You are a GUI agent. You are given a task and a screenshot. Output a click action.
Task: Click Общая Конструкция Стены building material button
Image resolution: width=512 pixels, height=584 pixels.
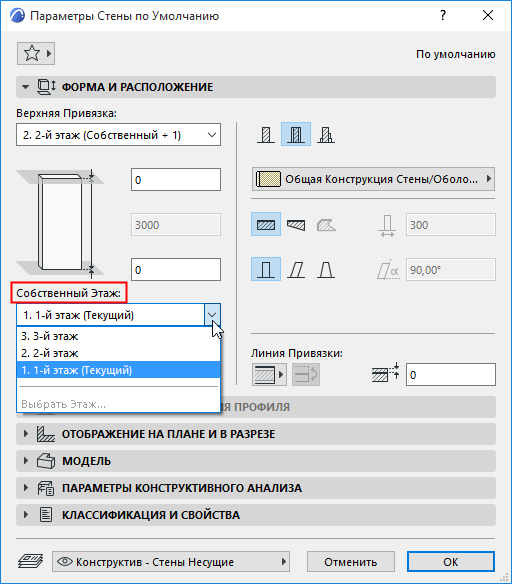pyautogui.click(x=373, y=179)
